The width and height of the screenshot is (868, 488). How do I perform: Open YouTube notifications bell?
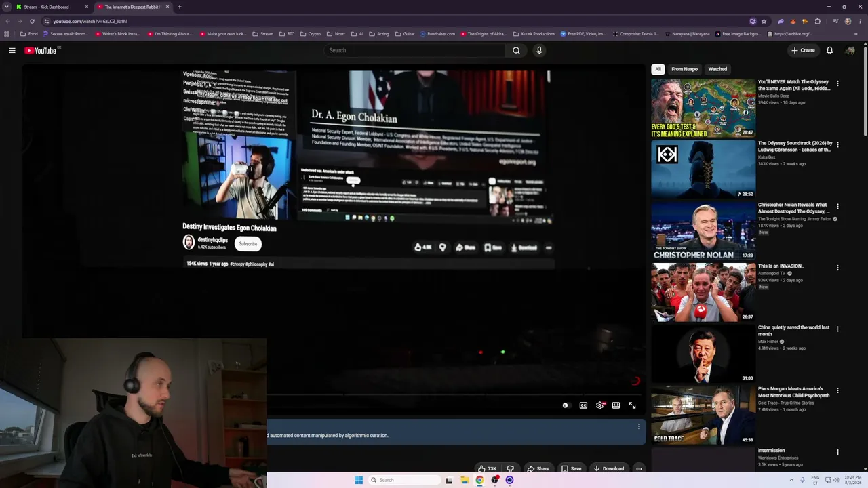829,50
